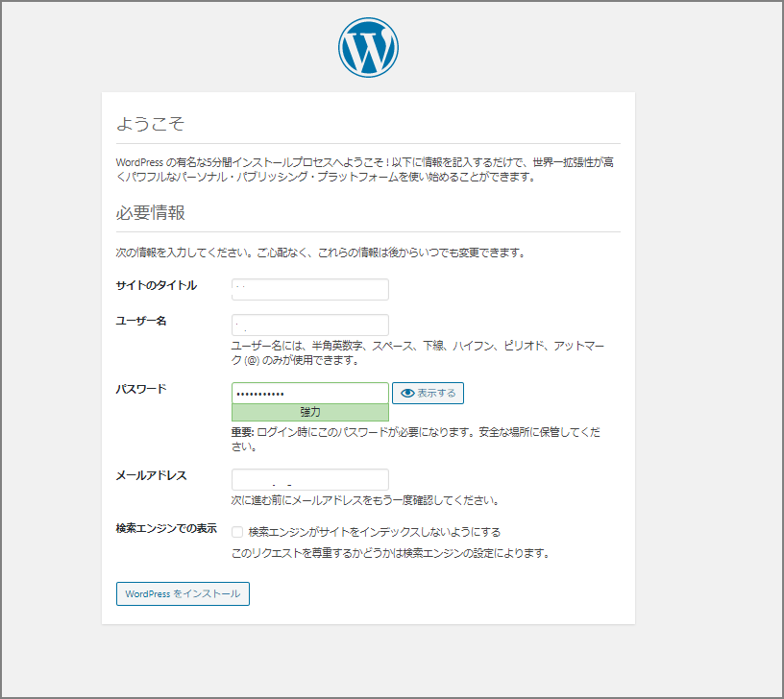
Task: Click the パスワード field label
Action: [141, 389]
